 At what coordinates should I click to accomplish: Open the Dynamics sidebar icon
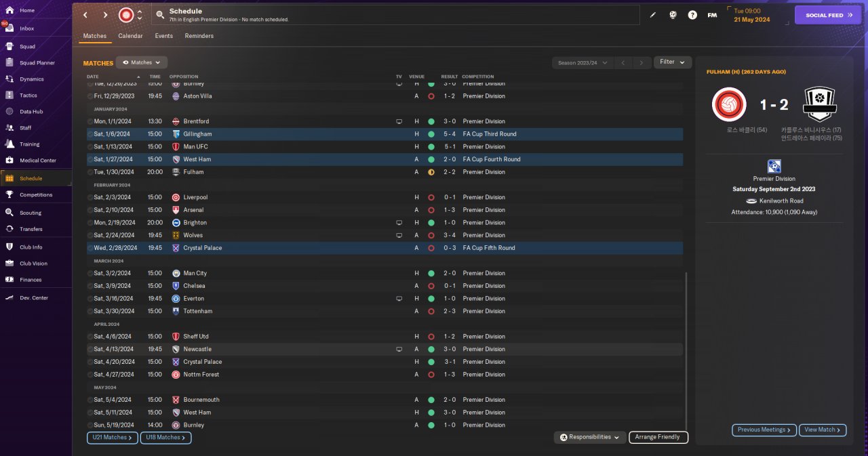9,79
